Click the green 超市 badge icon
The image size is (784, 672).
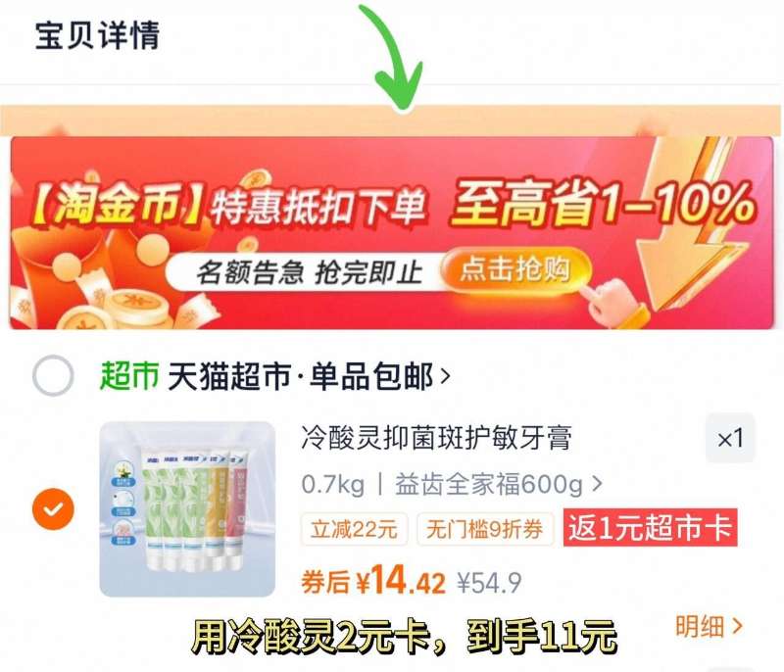point(129,376)
